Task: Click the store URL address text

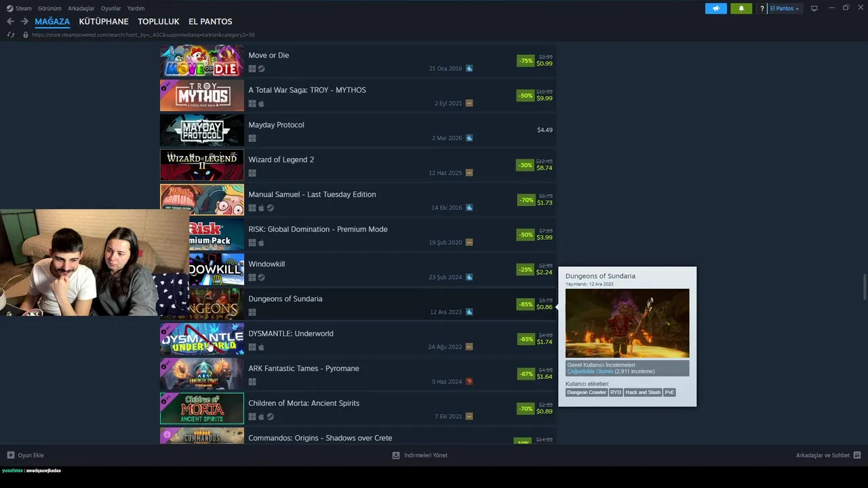Action: point(143,35)
